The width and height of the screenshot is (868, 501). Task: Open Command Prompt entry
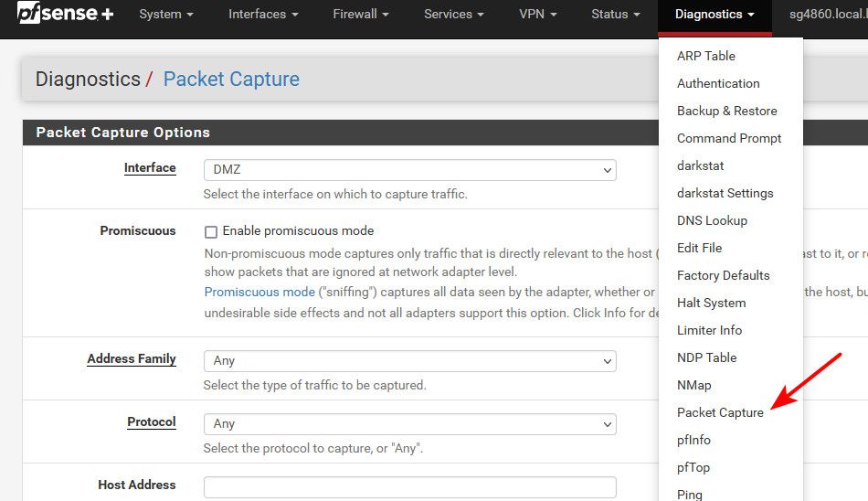pos(729,139)
